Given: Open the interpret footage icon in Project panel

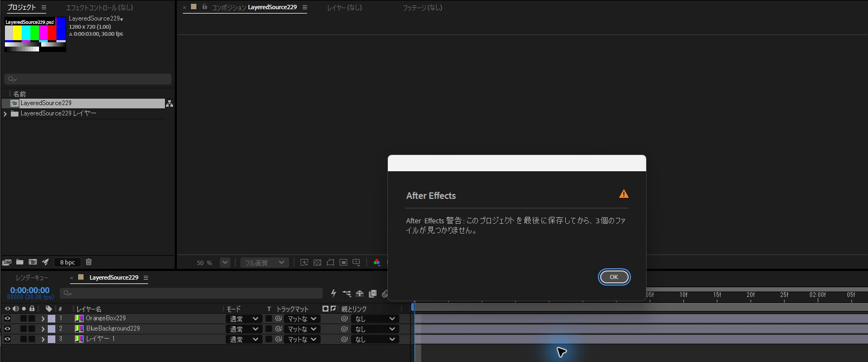Looking at the screenshot, I should click(7, 262).
